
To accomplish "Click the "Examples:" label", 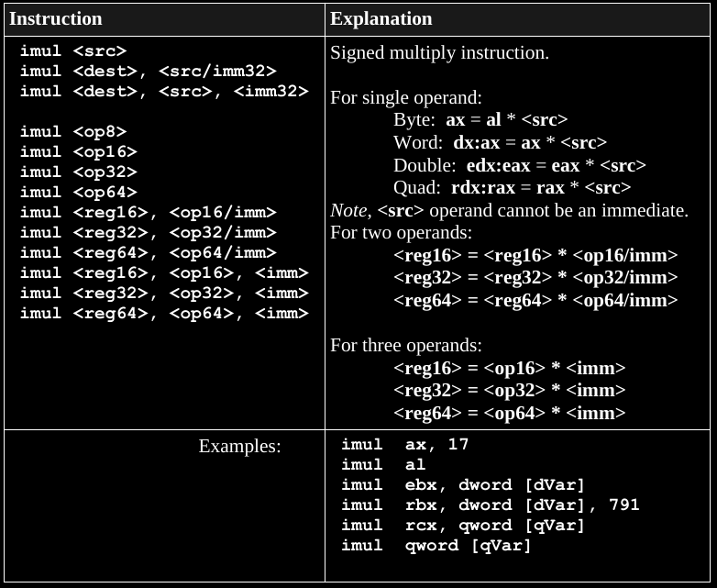I will (x=239, y=447).
